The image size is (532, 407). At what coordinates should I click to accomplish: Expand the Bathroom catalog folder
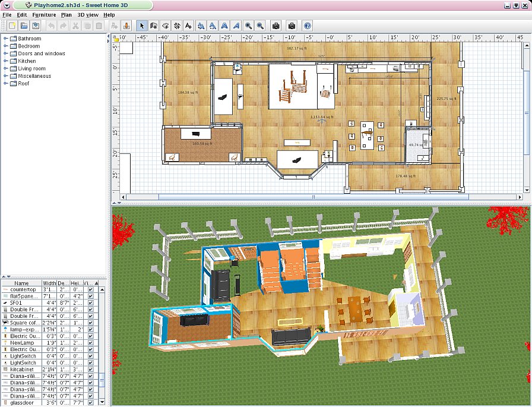click(5, 39)
